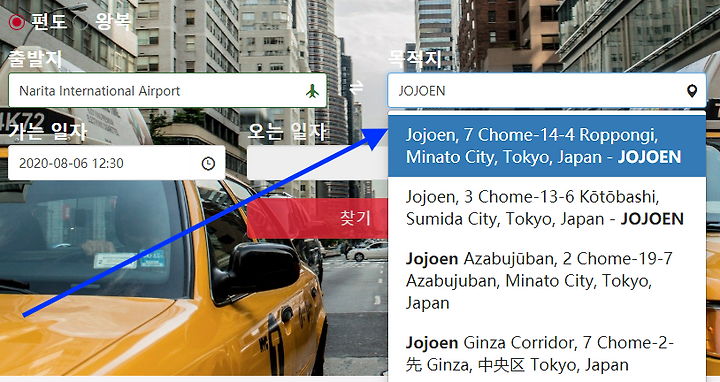Screen dimensions: 720x382
Task: Click the red 찾기 search button
Action: (317, 218)
